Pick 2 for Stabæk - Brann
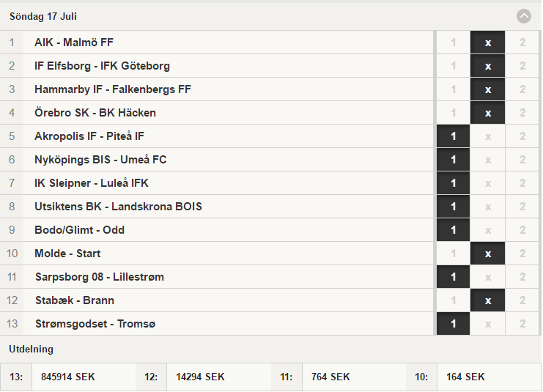 tap(522, 300)
